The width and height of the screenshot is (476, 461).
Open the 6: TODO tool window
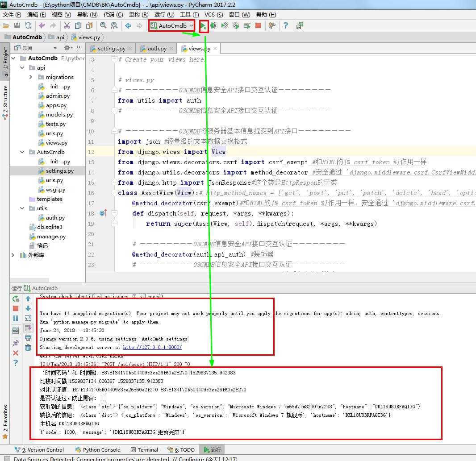click(x=181, y=450)
